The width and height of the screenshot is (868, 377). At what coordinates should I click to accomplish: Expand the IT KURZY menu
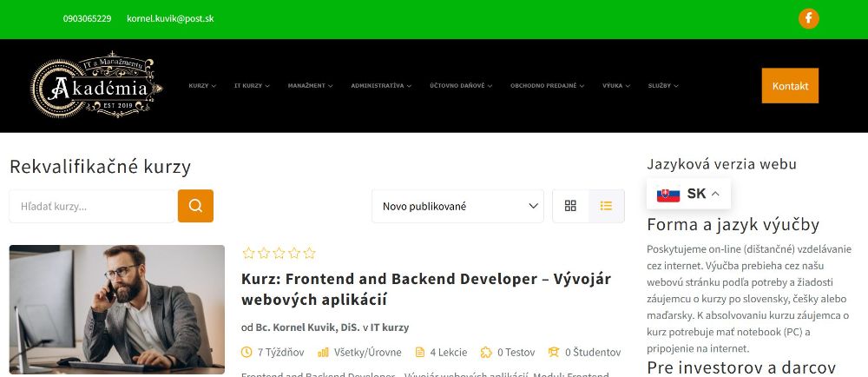[x=252, y=86]
